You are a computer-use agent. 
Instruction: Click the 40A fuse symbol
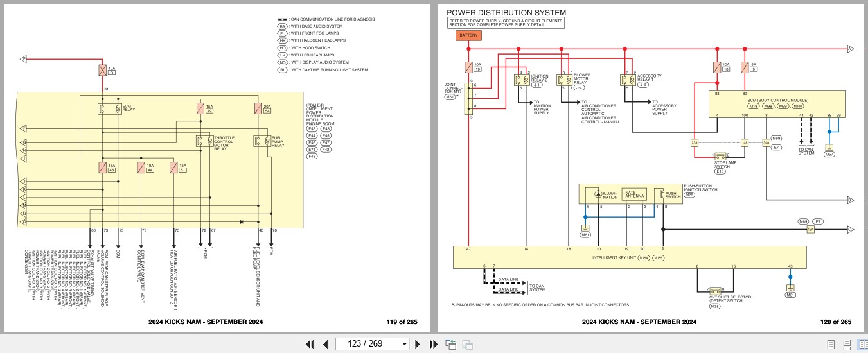(x=103, y=70)
